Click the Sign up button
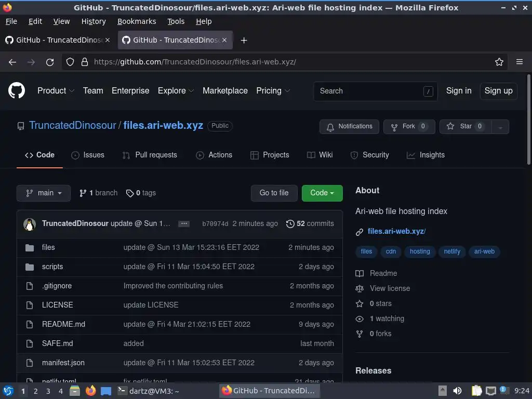 click(498, 91)
